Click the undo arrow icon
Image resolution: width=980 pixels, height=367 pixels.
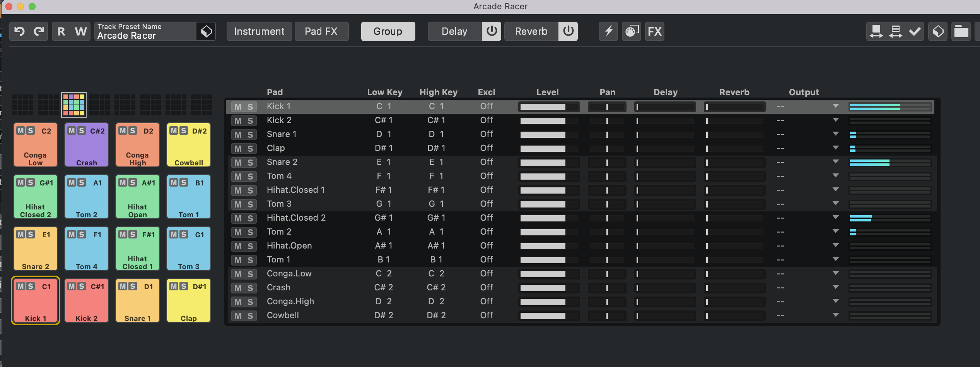tap(19, 31)
